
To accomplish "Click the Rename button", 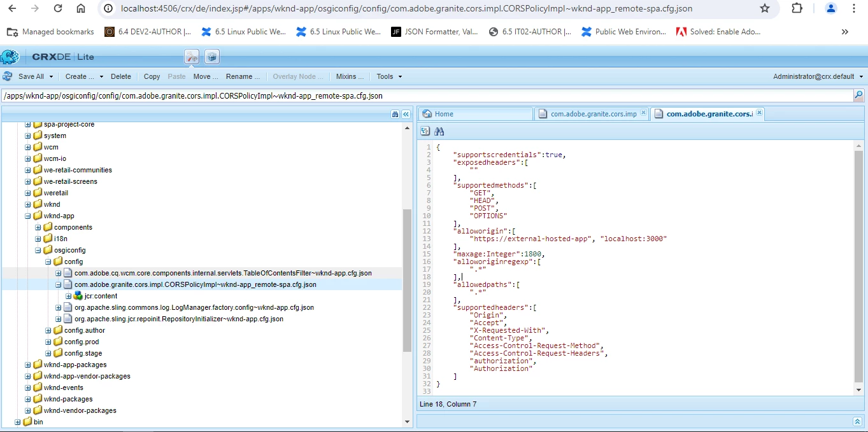I will [243, 76].
